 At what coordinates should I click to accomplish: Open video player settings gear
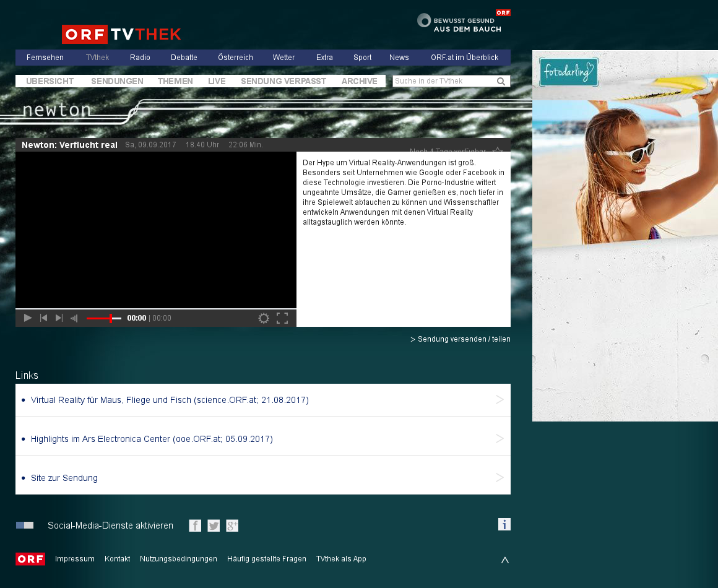click(264, 318)
